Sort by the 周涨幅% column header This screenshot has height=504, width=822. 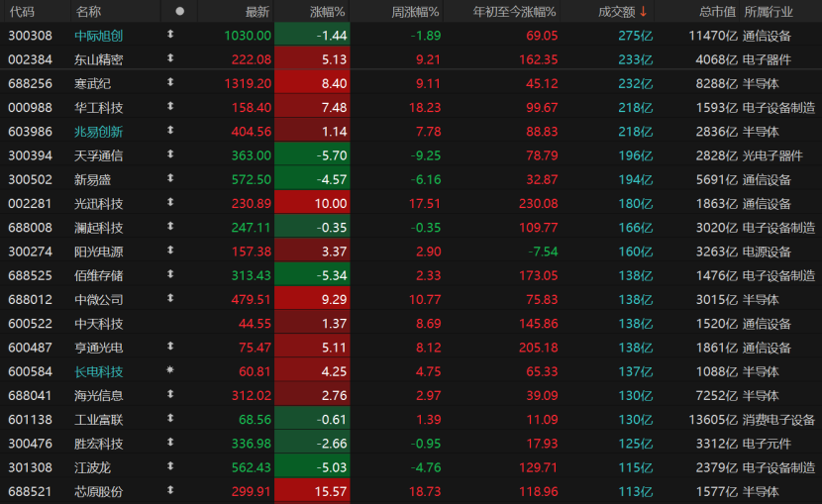(415, 12)
